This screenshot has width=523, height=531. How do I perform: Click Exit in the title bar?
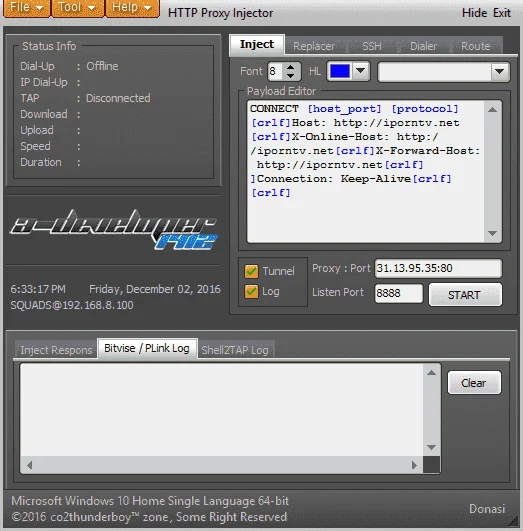tap(502, 13)
